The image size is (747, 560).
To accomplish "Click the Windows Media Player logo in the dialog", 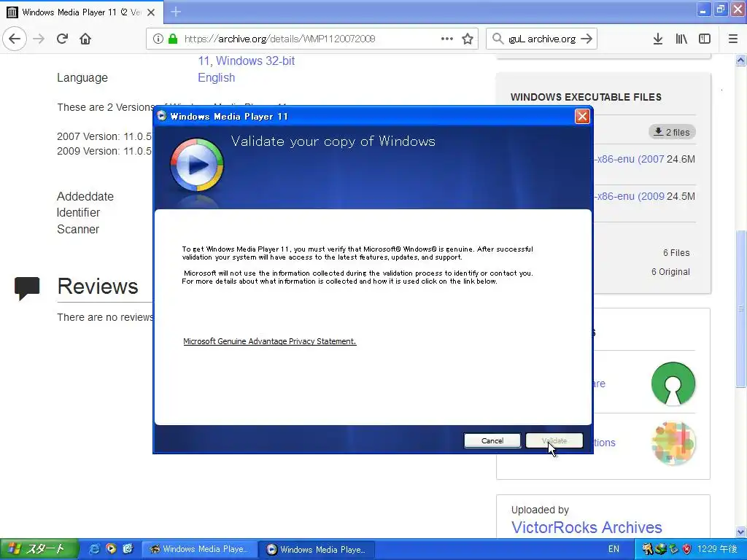I will (x=197, y=165).
